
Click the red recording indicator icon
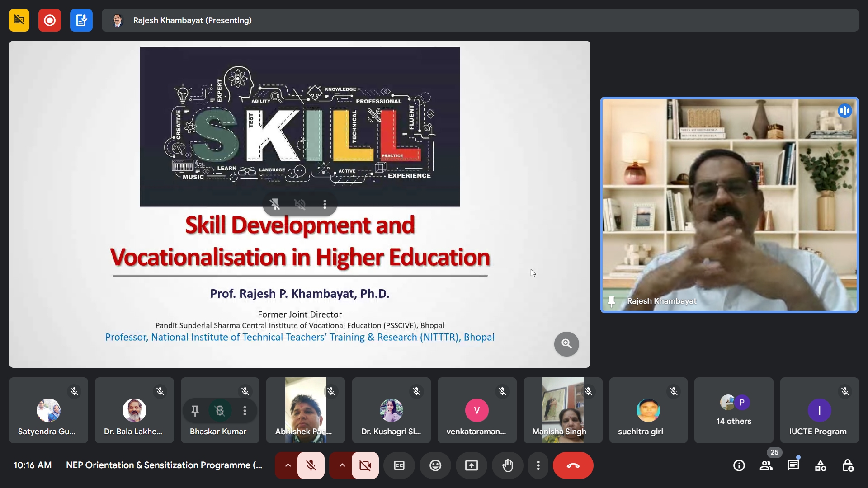pyautogui.click(x=50, y=20)
